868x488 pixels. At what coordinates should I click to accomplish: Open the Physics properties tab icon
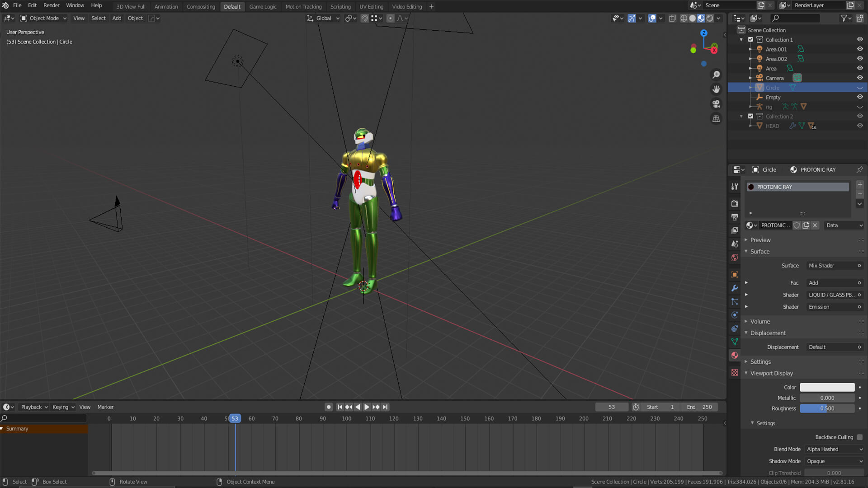(x=735, y=315)
